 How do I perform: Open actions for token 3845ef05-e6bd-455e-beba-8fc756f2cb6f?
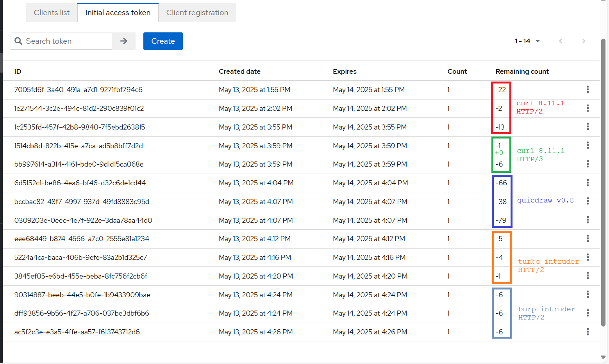point(588,276)
